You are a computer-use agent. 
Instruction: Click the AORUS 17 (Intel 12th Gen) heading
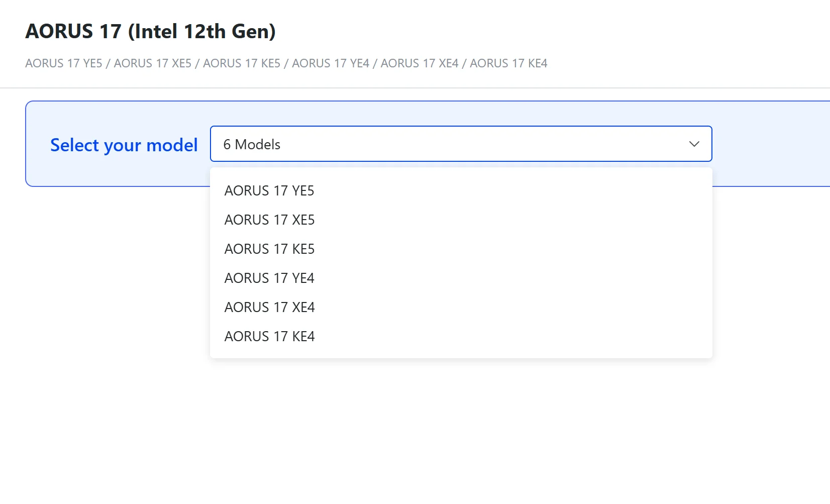click(150, 32)
